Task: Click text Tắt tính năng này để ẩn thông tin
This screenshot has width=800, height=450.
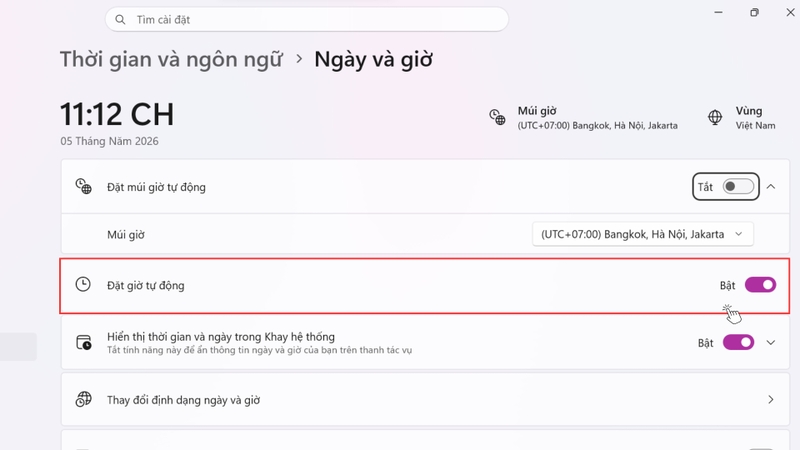Action: point(259,351)
